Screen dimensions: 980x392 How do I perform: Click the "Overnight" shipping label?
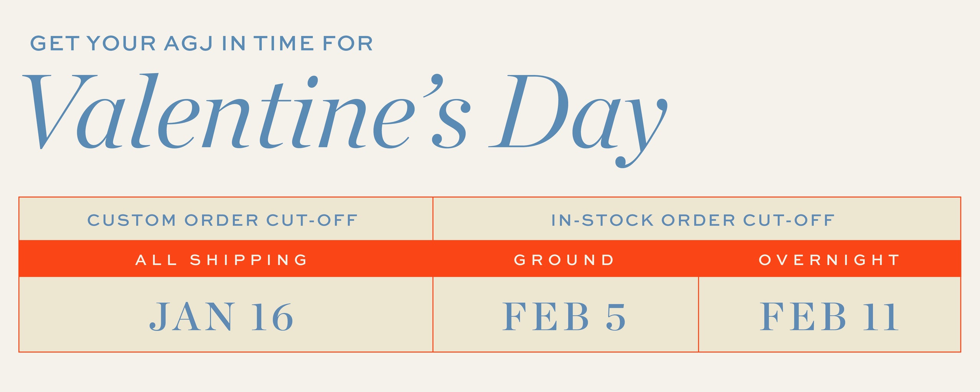pos(829,260)
